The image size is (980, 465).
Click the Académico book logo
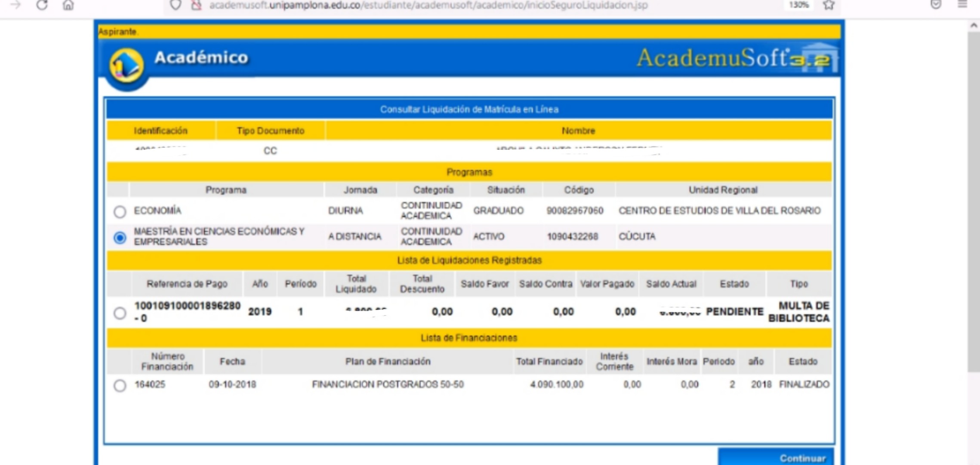click(126, 66)
